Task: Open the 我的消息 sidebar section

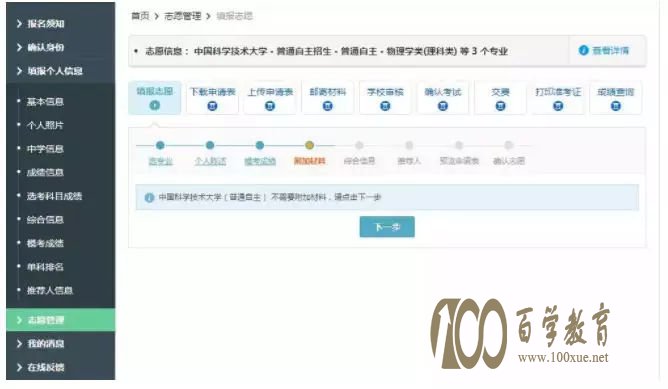Action: coord(60,343)
